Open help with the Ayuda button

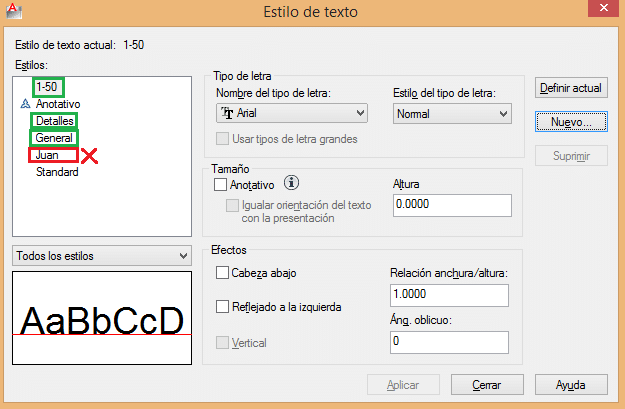coord(571,385)
